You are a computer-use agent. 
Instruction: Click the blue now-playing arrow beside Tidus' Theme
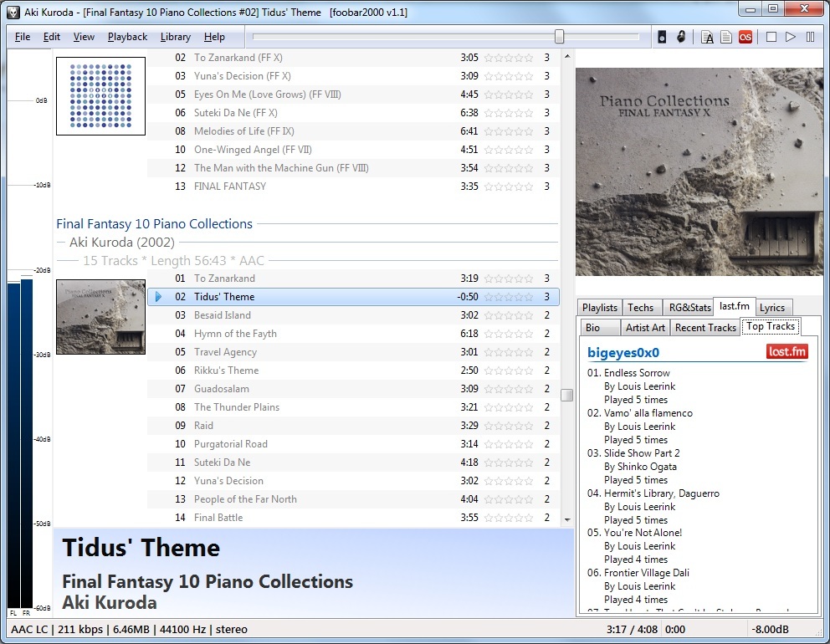(158, 297)
